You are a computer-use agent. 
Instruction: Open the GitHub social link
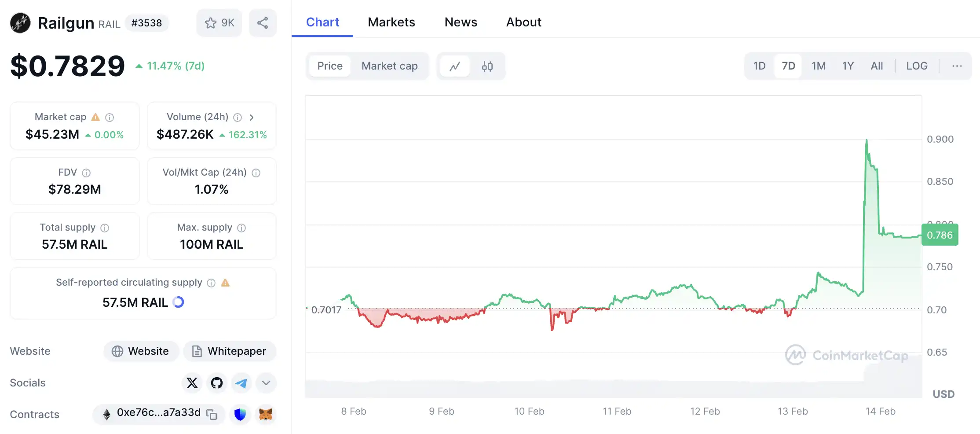(x=216, y=383)
